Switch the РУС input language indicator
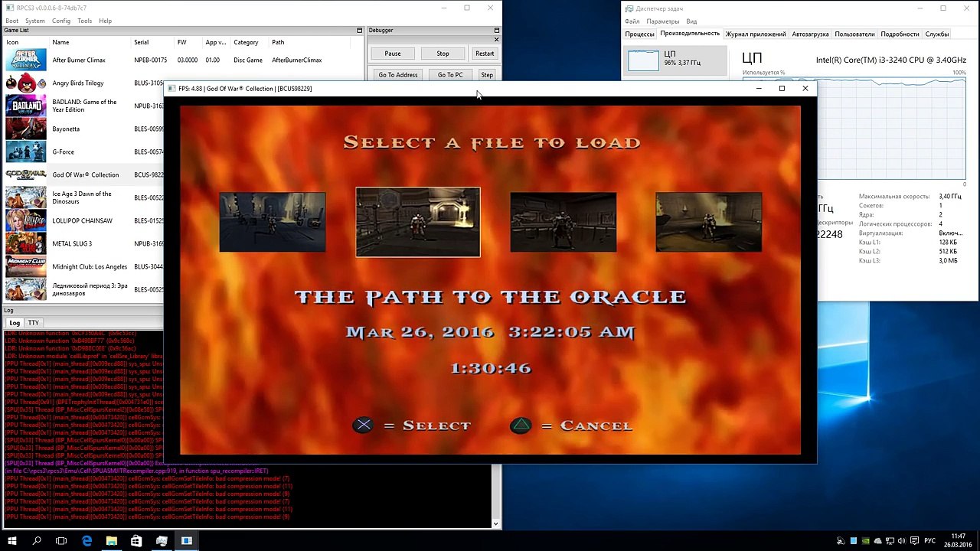980x551 pixels. coord(929,541)
